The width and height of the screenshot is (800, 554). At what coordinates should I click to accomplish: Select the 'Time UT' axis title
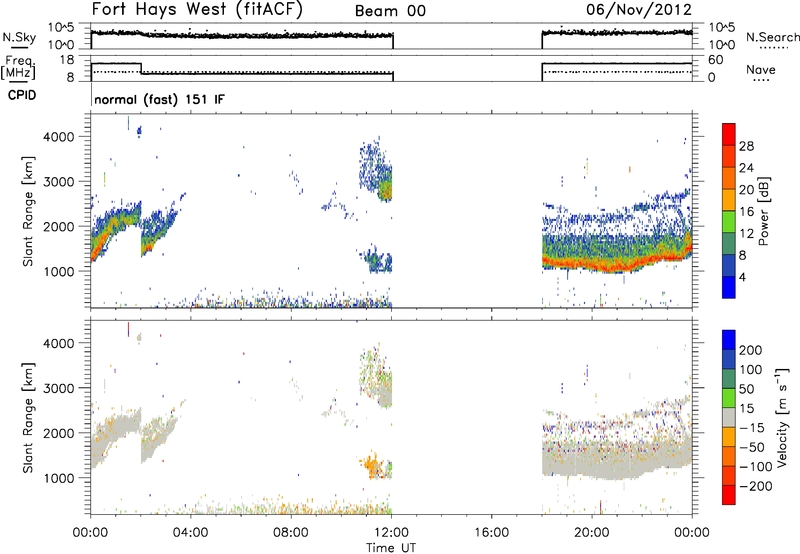point(391,547)
